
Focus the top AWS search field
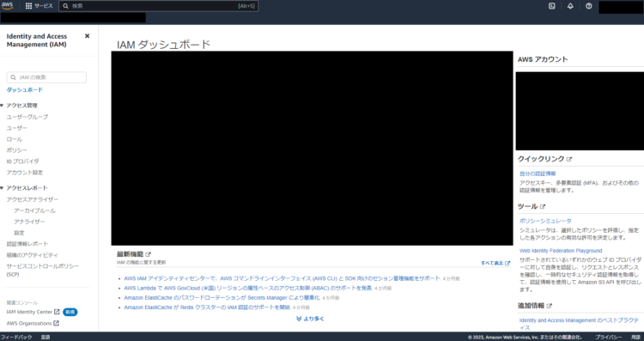click(159, 6)
